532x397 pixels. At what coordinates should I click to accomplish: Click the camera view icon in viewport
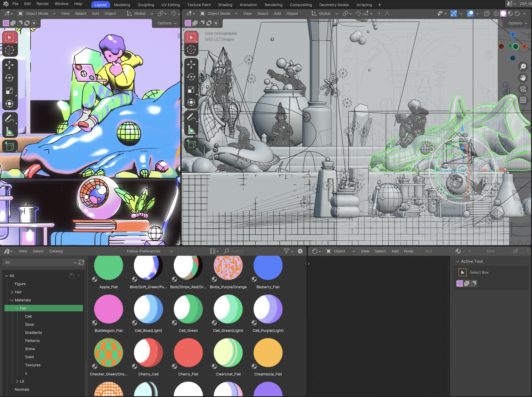(523, 89)
